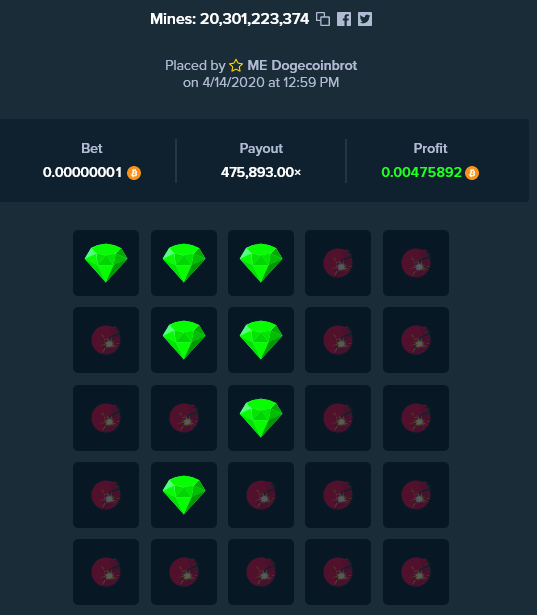Viewport: 537px width, 615px height.
Task: Select second row, second column gem
Action: tap(184, 340)
